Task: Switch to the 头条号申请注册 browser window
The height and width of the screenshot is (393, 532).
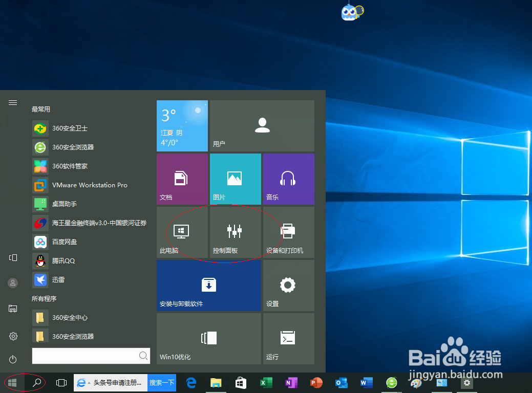Action: coord(111,383)
